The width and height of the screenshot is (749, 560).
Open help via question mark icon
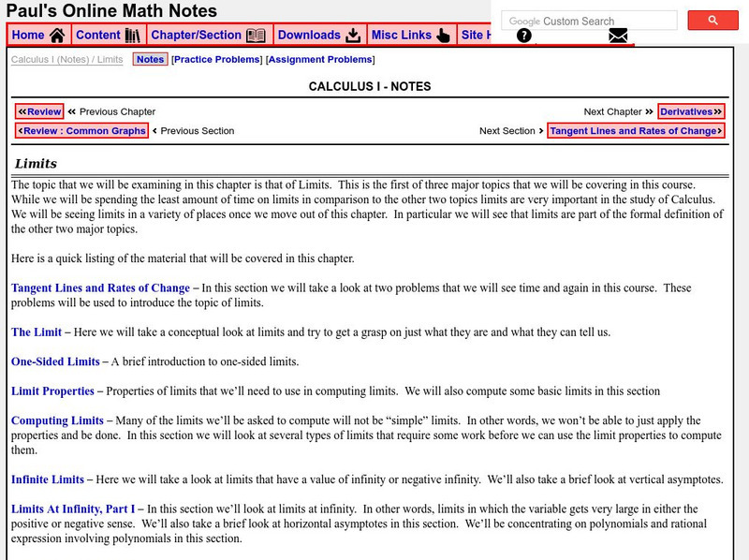pos(524,36)
